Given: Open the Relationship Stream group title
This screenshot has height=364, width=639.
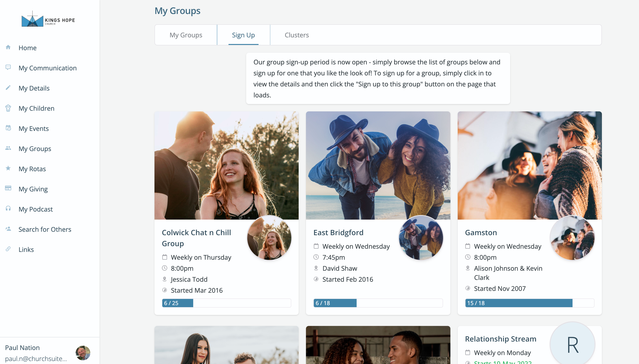Looking at the screenshot, I should pyautogui.click(x=501, y=339).
